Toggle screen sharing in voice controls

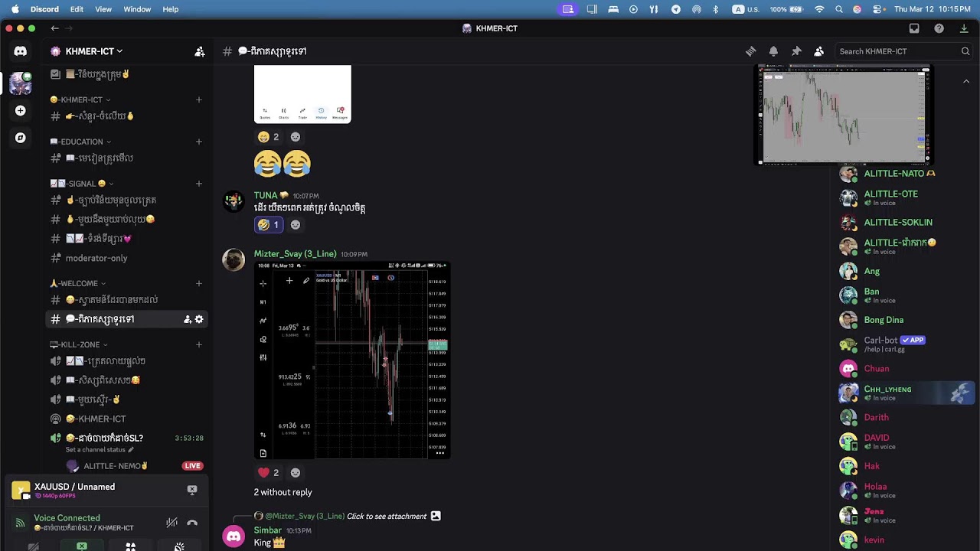coord(82,546)
